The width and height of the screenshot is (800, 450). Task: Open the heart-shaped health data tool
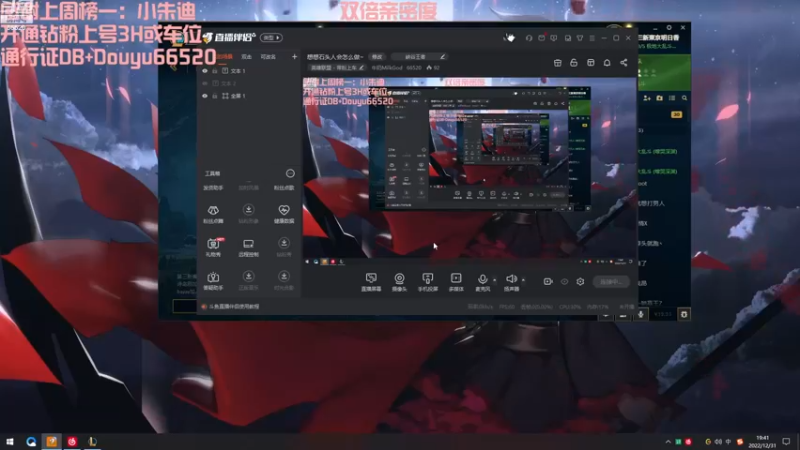[284, 213]
